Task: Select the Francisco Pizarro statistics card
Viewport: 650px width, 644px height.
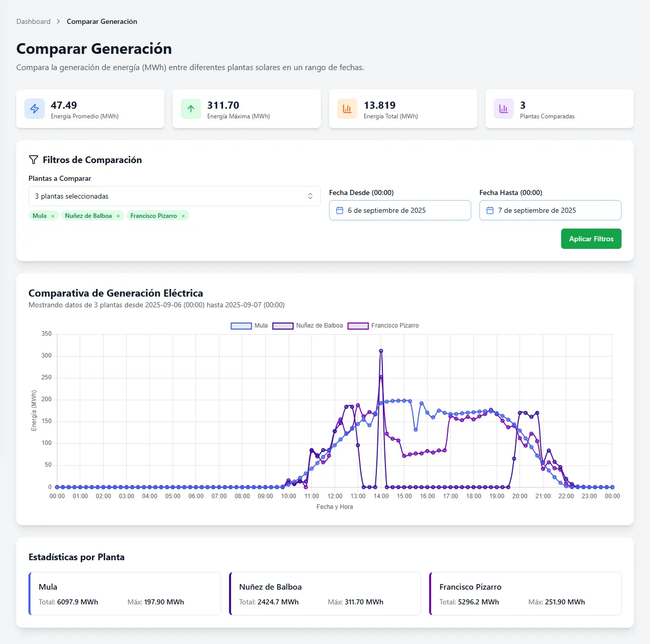Action: click(525, 594)
